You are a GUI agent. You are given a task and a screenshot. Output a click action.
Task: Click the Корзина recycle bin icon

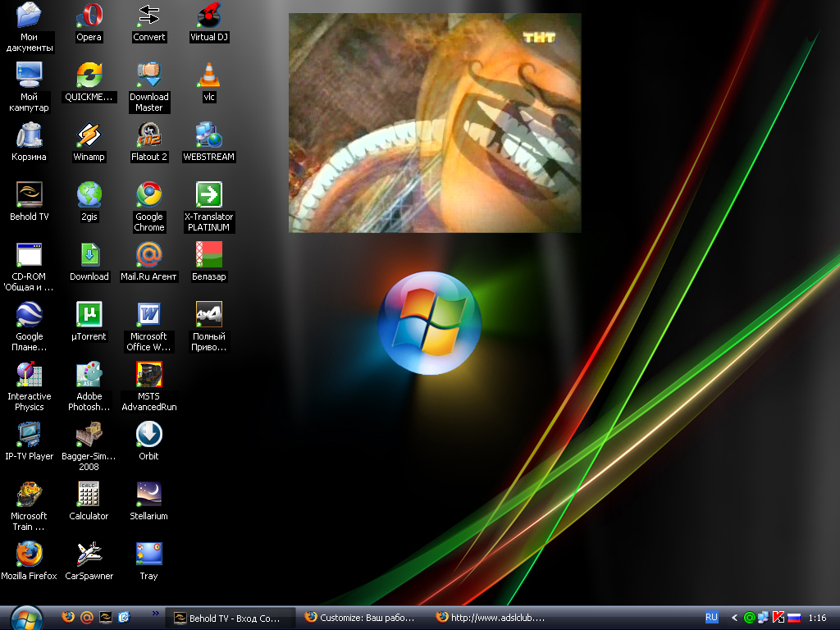coord(29,135)
